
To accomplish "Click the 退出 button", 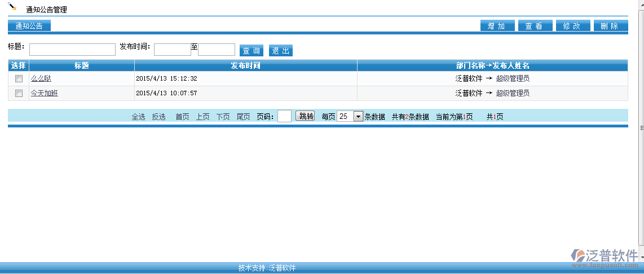I will coord(281,51).
